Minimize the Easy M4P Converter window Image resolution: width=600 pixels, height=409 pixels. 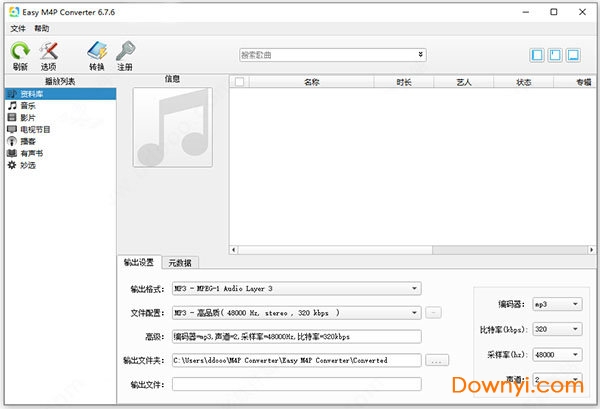pos(526,12)
